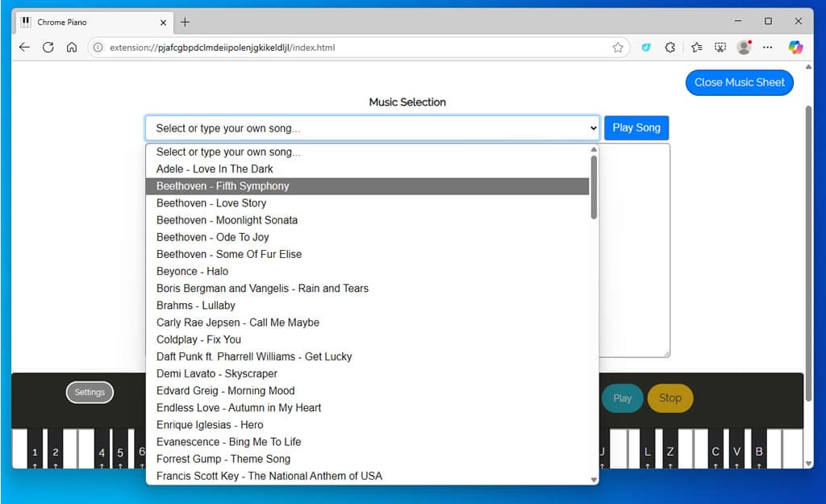Click the black piano key labeled 2
This screenshot has width=826, height=504.
[x=56, y=448]
